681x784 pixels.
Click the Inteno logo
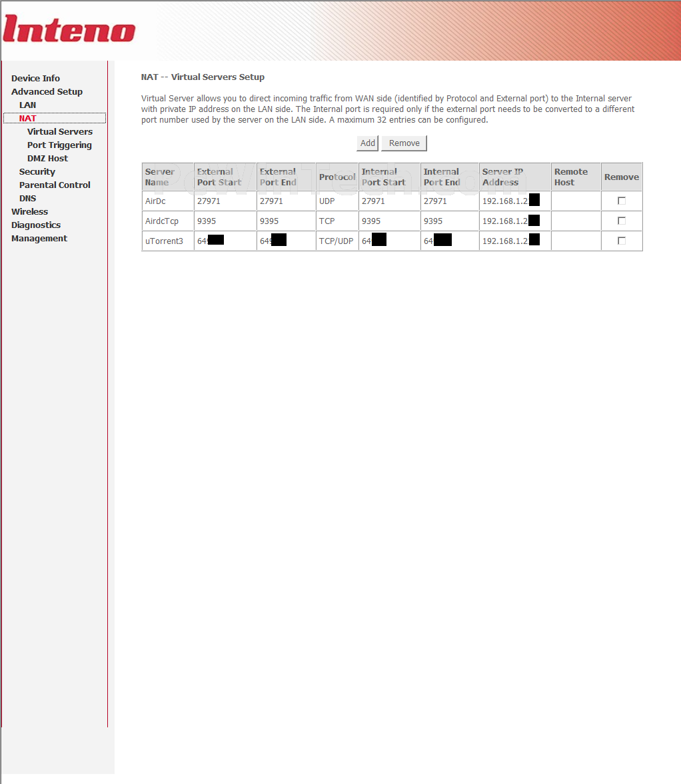tap(69, 29)
